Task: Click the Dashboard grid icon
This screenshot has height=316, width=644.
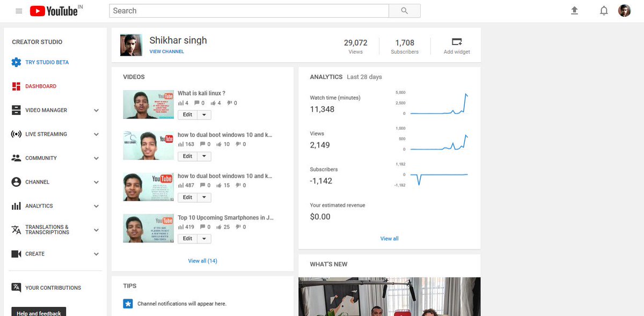Action: pos(16,86)
